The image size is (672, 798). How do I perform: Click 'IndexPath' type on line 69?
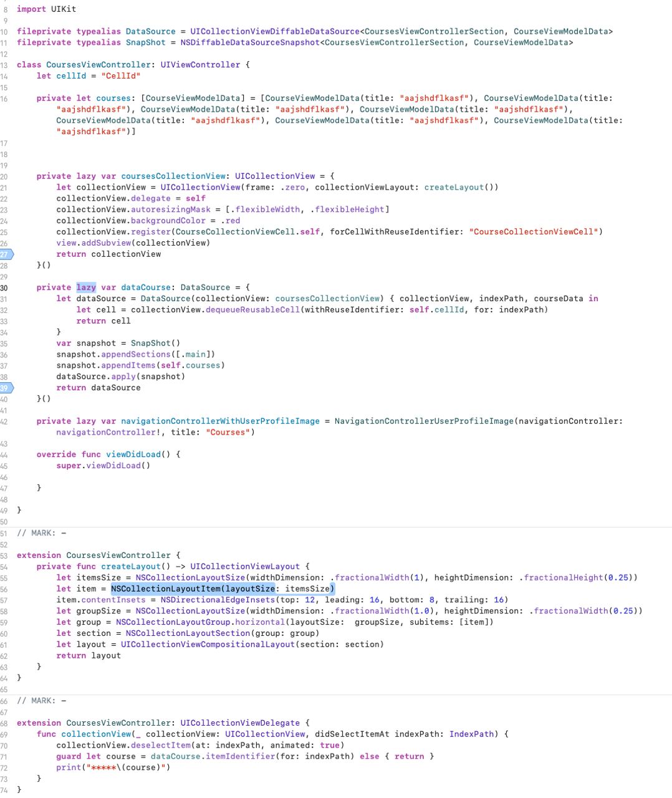click(472, 734)
